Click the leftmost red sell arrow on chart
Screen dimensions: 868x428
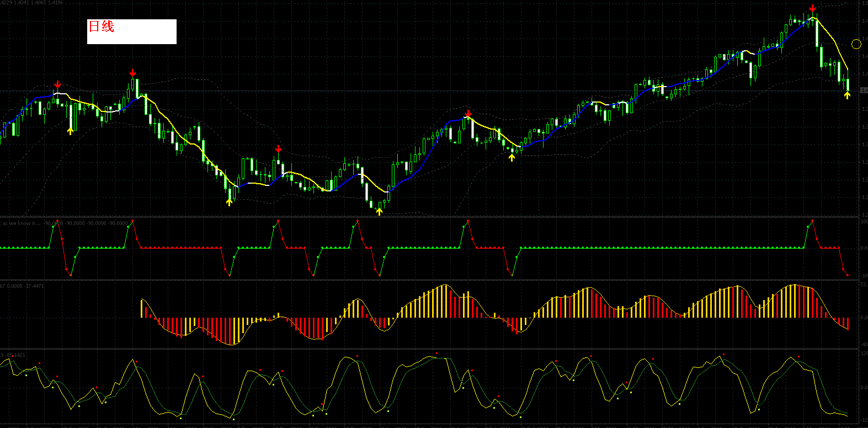click(x=57, y=84)
